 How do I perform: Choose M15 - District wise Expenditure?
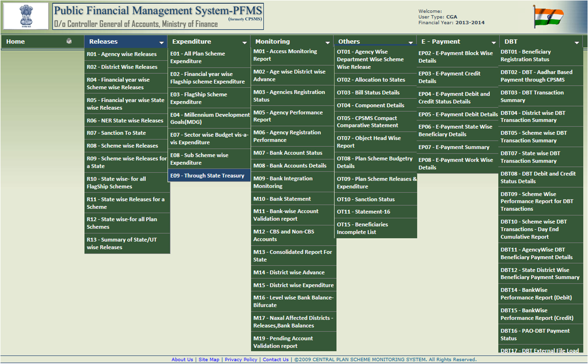(294, 285)
